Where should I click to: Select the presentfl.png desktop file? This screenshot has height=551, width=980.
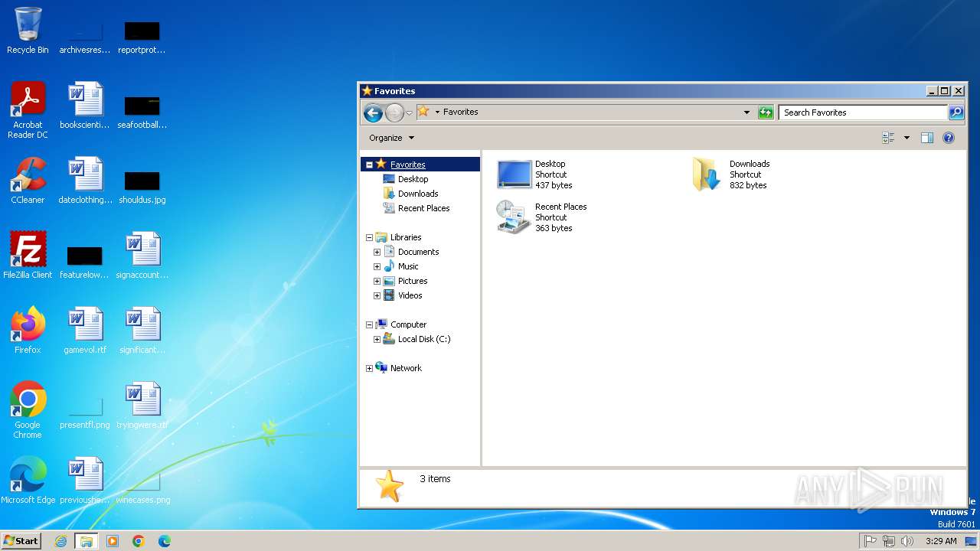pos(85,413)
